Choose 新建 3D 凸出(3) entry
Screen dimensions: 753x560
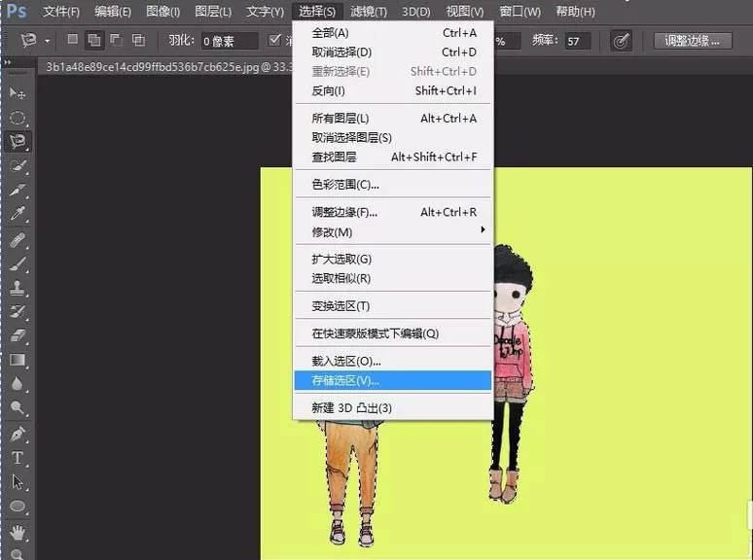[393, 408]
